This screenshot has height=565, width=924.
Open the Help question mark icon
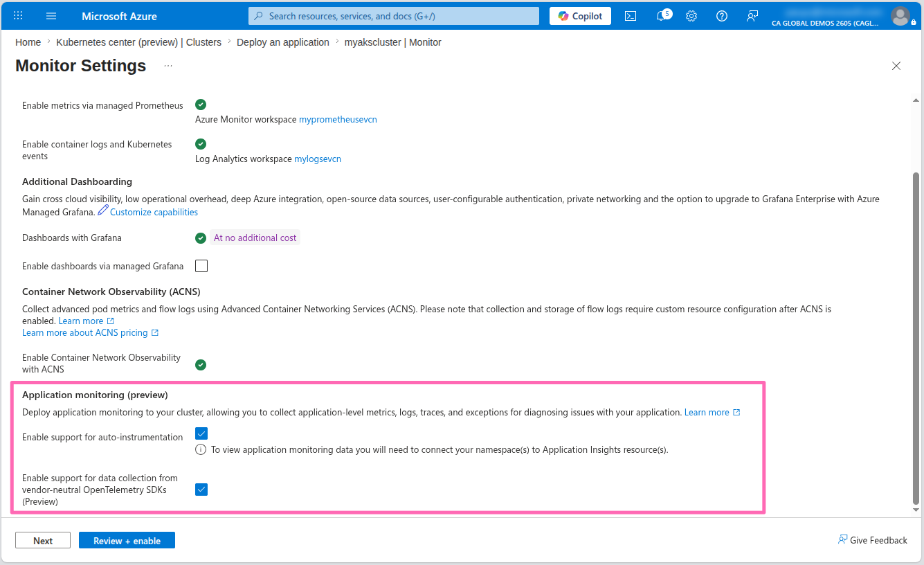coord(722,16)
